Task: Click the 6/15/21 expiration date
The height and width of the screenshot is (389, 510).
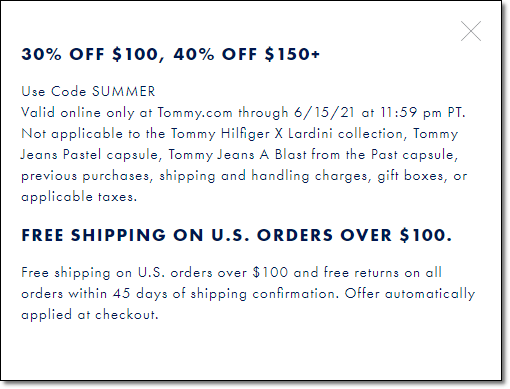Action: click(x=324, y=113)
